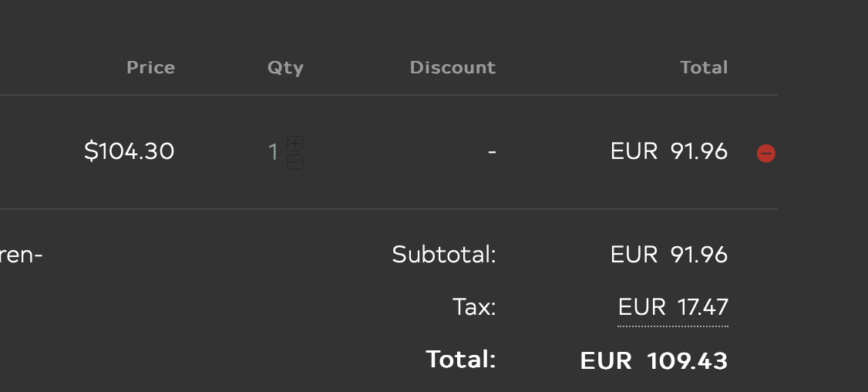Open the underlined EUR 17.47 tax details
The image size is (868, 392).
(x=673, y=307)
